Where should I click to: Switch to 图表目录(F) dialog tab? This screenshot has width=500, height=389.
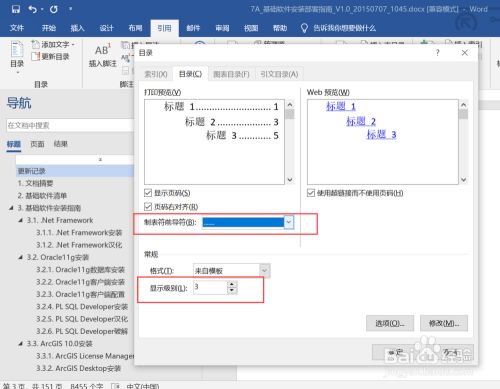point(231,74)
